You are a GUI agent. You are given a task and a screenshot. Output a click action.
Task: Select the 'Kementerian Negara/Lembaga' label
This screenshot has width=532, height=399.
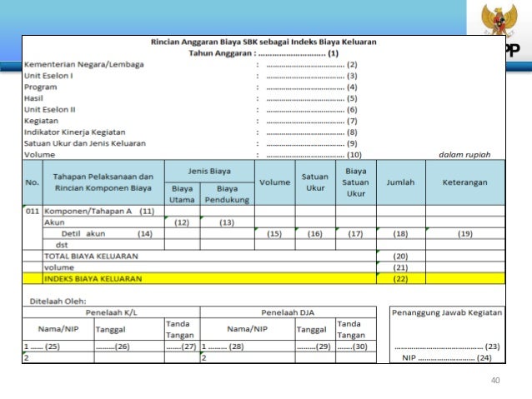pos(84,64)
